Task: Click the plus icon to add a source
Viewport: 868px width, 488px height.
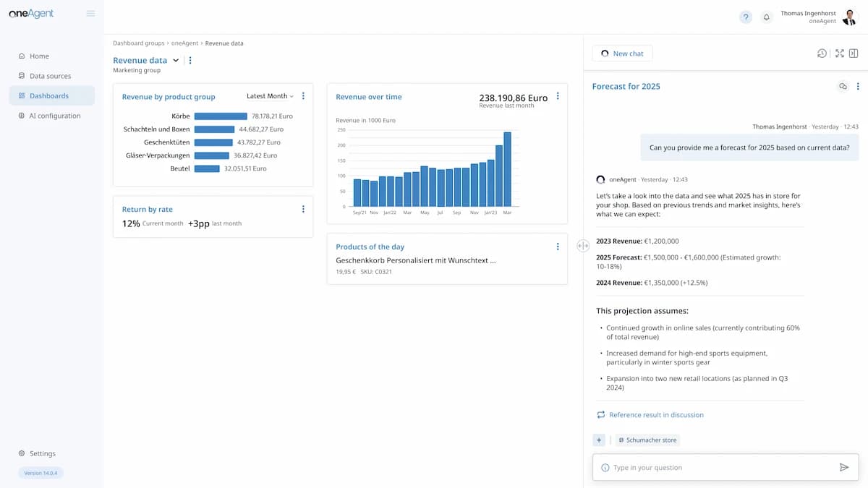Action: click(599, 440)
